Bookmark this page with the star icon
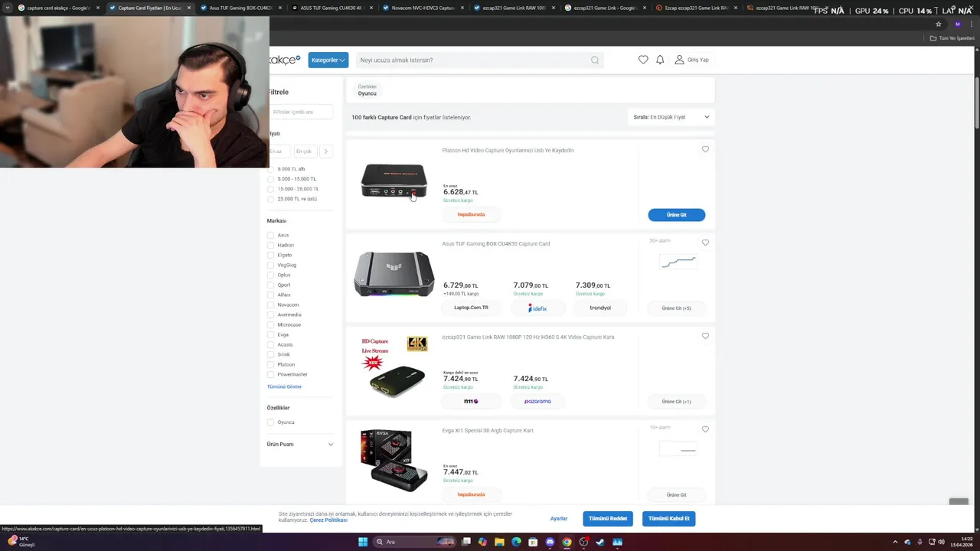 pyautogui.click(x=939, y=24)
